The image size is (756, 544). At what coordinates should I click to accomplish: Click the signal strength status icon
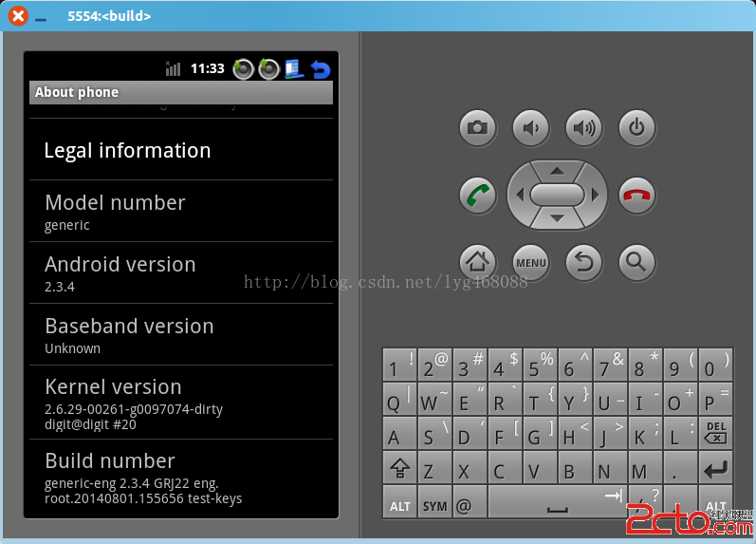coord(173,68)
